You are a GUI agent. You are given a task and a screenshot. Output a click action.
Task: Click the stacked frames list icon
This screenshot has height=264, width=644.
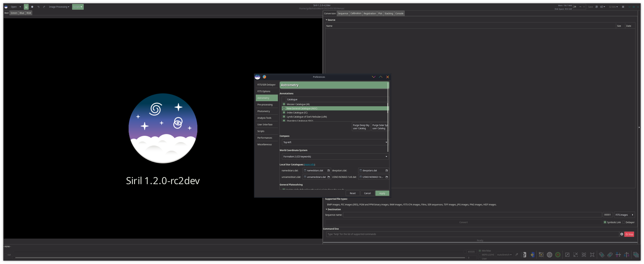click(636, 255)
